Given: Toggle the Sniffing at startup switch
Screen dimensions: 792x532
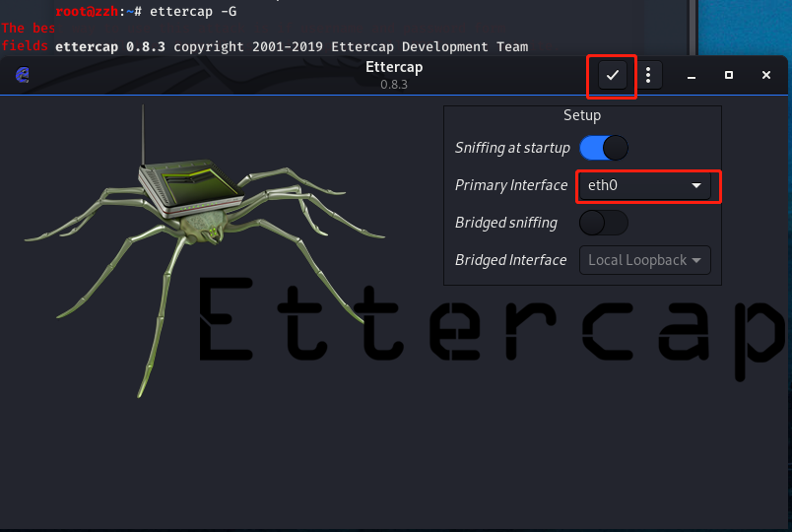Looking at the screenshot, I should coord(604,148).
